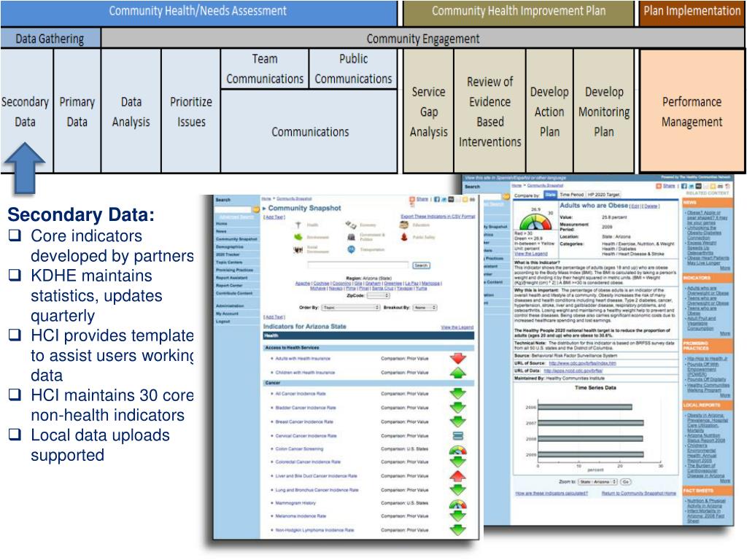Click the Delete link beside Adults who are Obese
747x560 pixels.
[x=651, y=206]
